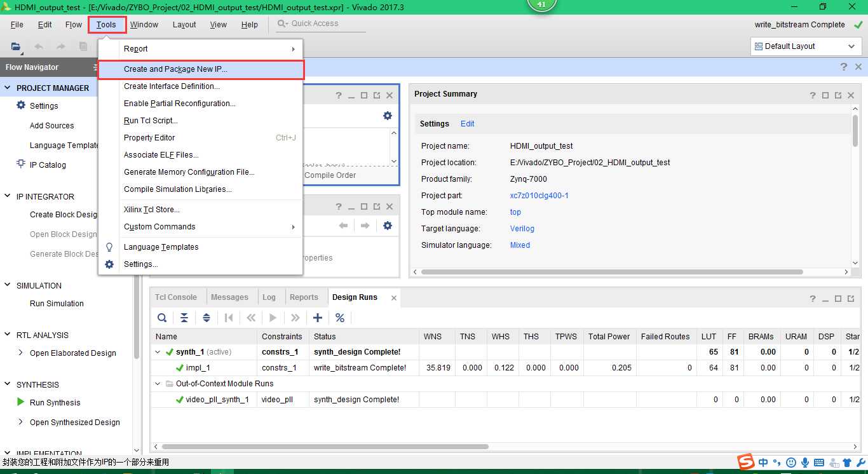
Task: Click the Verilog target language link
Action: 522,229
